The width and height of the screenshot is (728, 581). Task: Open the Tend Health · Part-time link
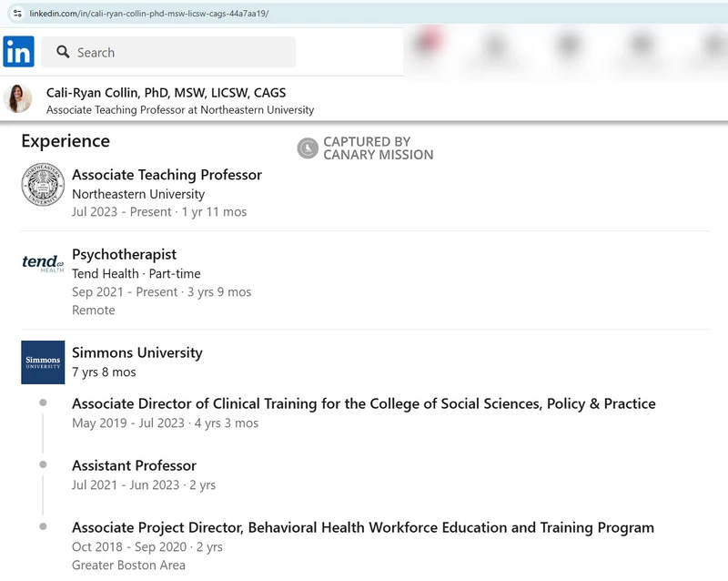136,273
